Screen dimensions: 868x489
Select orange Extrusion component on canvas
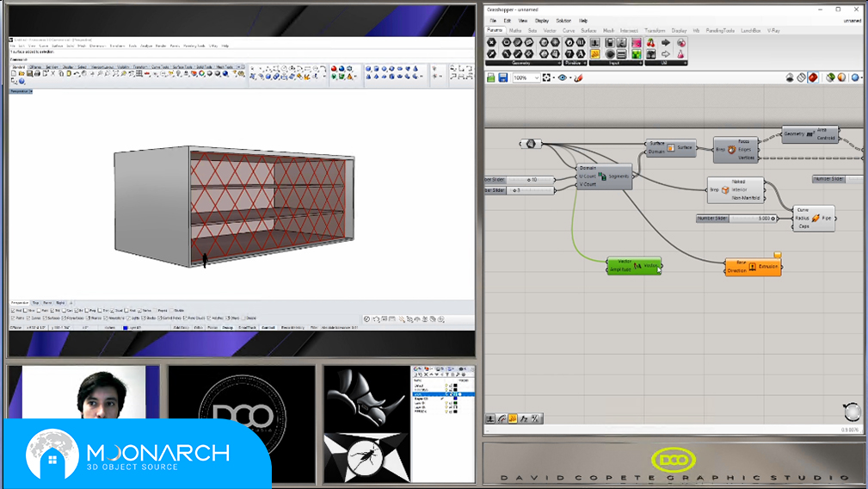[x=753, y=266]
